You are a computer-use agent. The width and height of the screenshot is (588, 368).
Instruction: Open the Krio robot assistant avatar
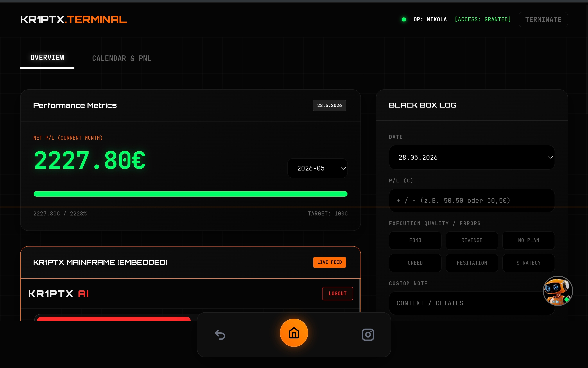[558, 291]
